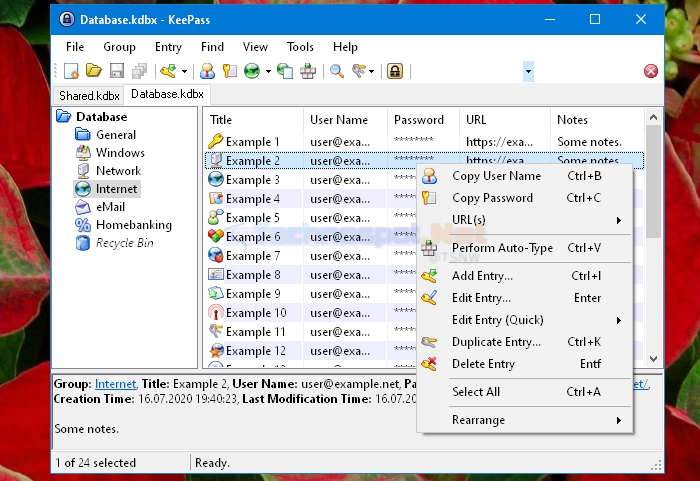700x481 pixels.
Task: Click the Add Entry key icon in toolbar
Action: click(168, 71)
